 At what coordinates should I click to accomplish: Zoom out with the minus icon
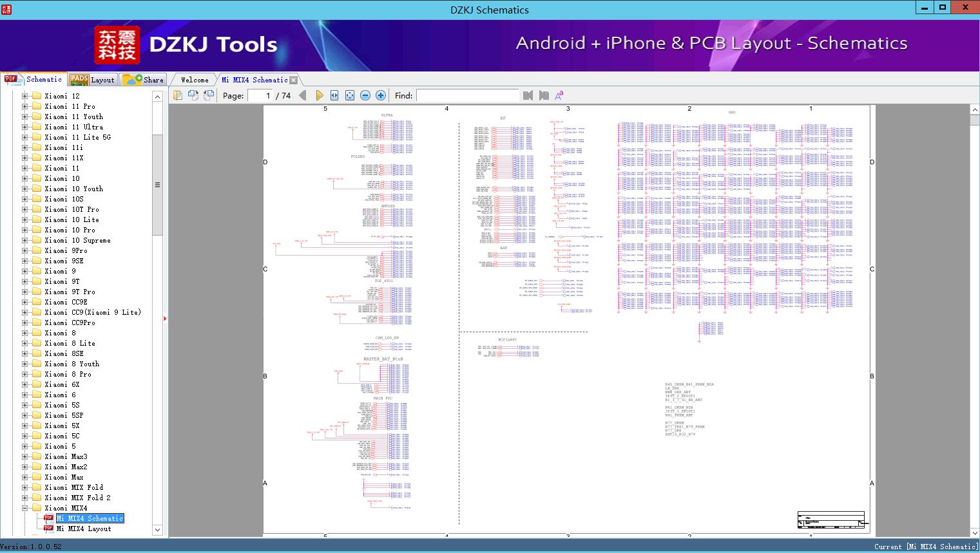(x=365, y=95)
